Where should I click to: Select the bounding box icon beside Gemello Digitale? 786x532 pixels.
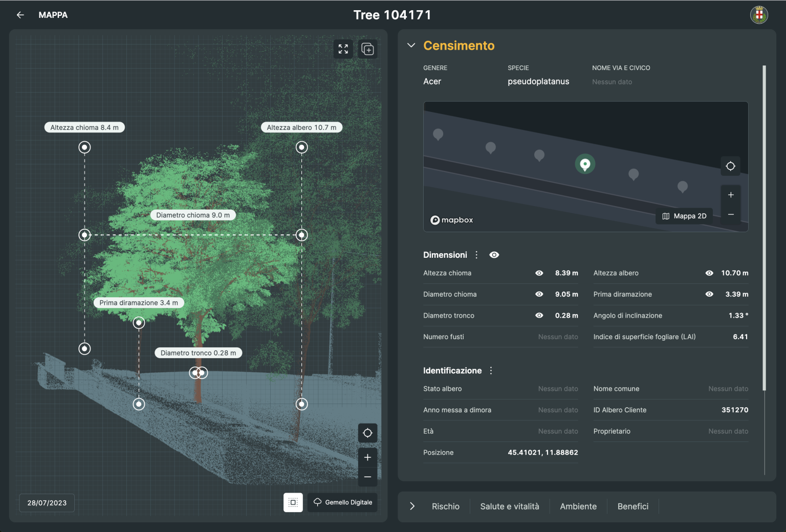click(x=293, y=502)
